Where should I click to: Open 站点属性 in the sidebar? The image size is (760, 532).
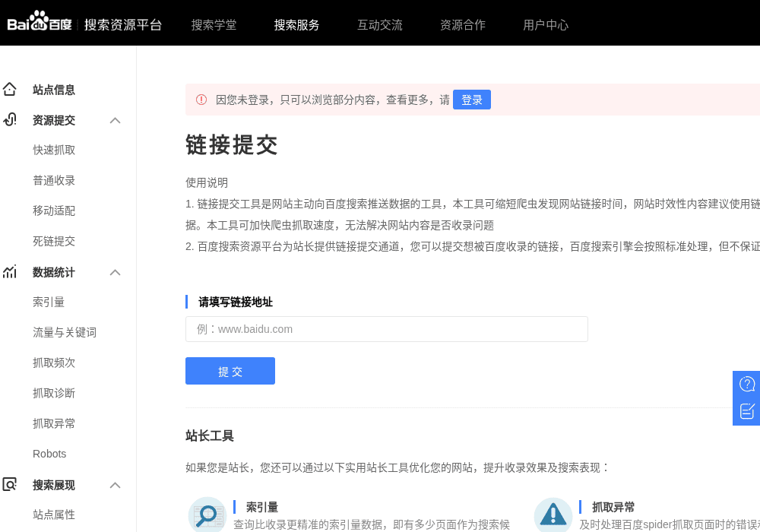[x=54, y=515]
